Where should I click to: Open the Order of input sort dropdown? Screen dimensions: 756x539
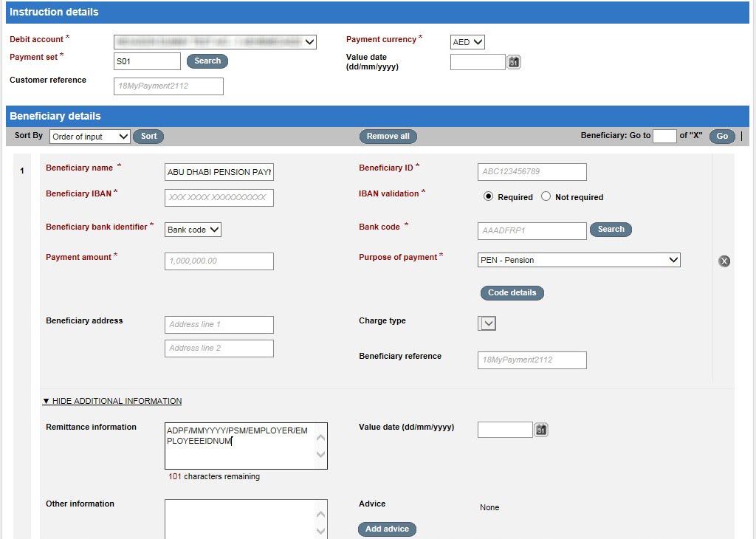(x=89, y=136)
